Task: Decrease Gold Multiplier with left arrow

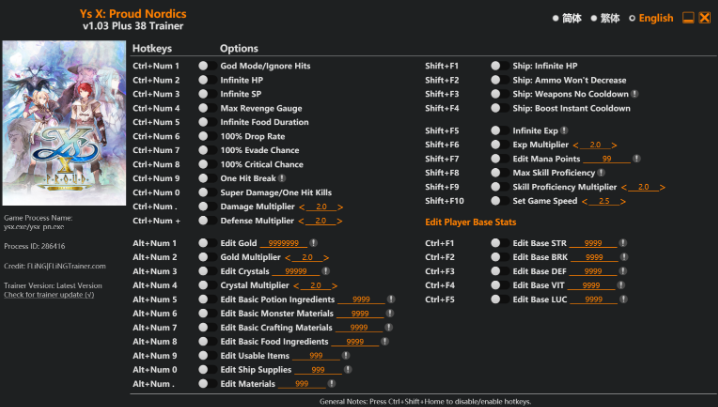Action: (288, 258)
